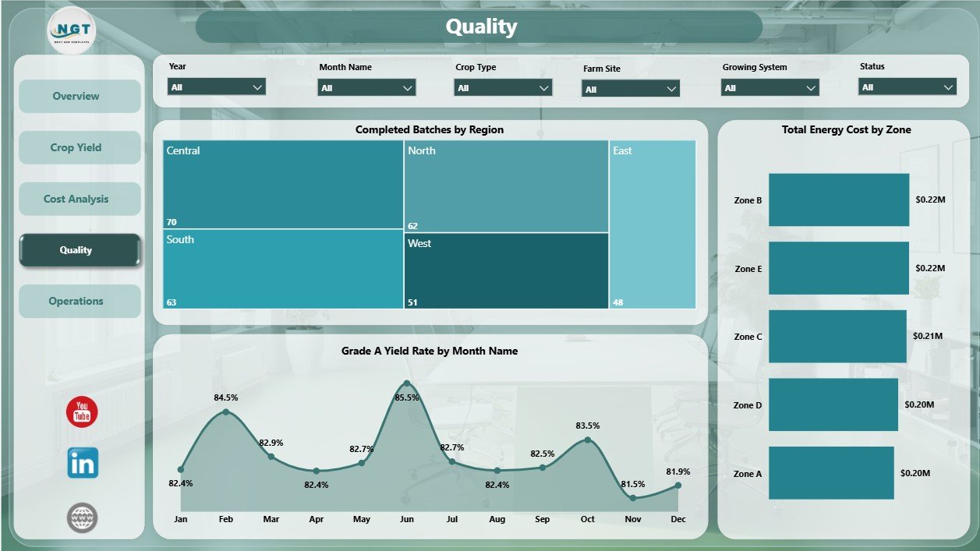Viewport: 980px width, 551px height.
Task: Open the website globe icon
Action: pos(83,517)
